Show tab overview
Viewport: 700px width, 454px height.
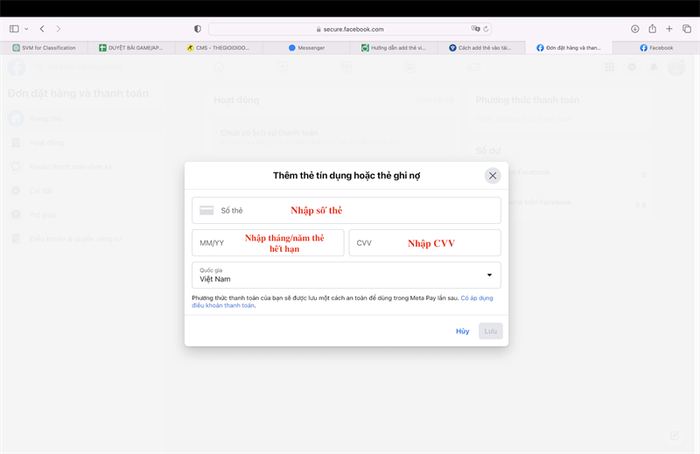click(687, 29)
